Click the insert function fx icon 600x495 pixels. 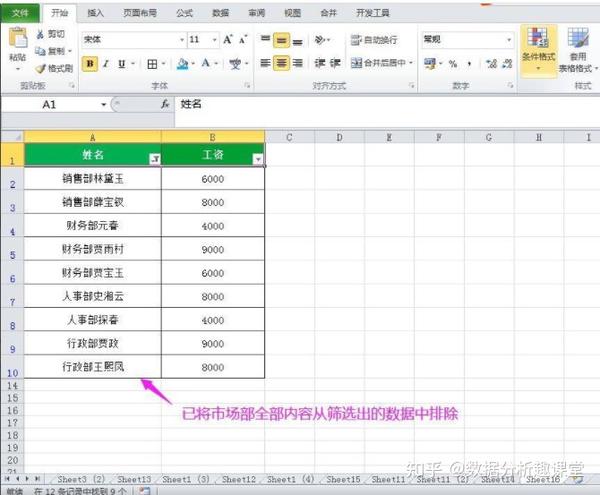coord(165,104)
